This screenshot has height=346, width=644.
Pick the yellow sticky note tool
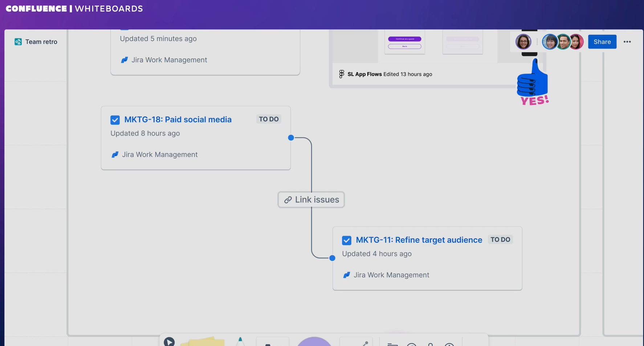coord(203,341)
